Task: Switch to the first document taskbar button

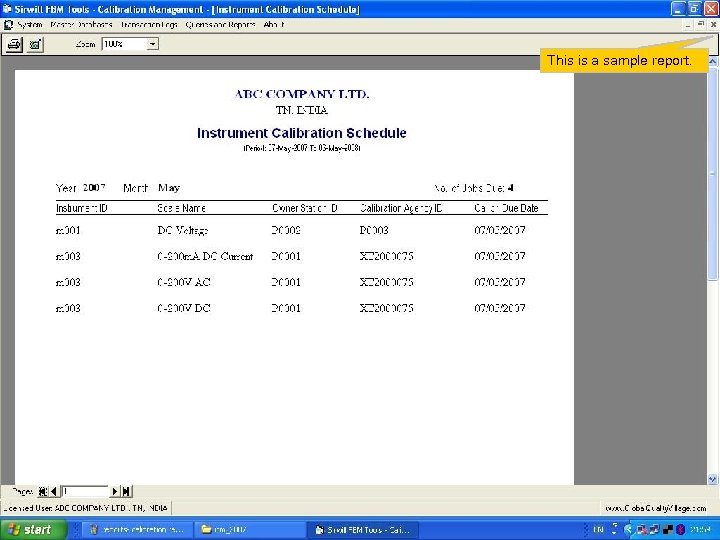Action: tap(136, 530)
